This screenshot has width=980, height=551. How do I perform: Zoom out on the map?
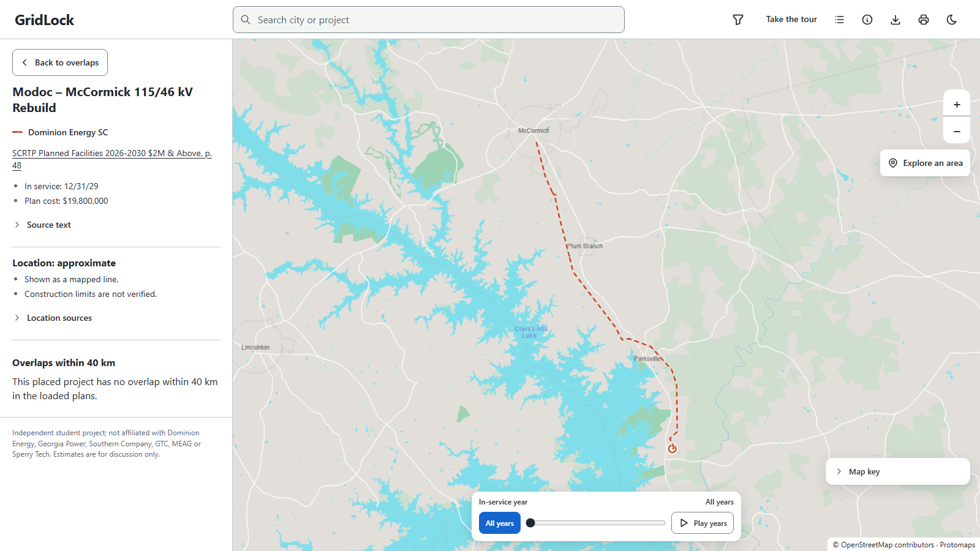(957, 131)
